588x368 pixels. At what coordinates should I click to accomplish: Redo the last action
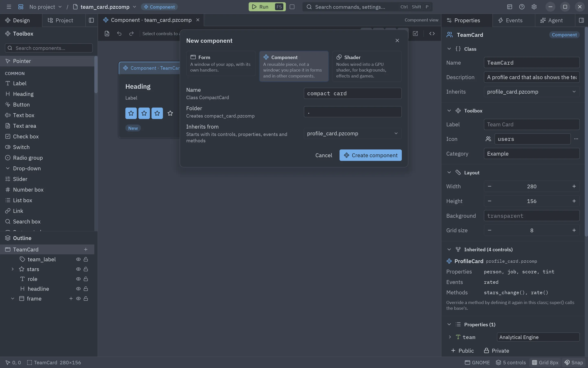pyautogui.click(x=131, y=34)
